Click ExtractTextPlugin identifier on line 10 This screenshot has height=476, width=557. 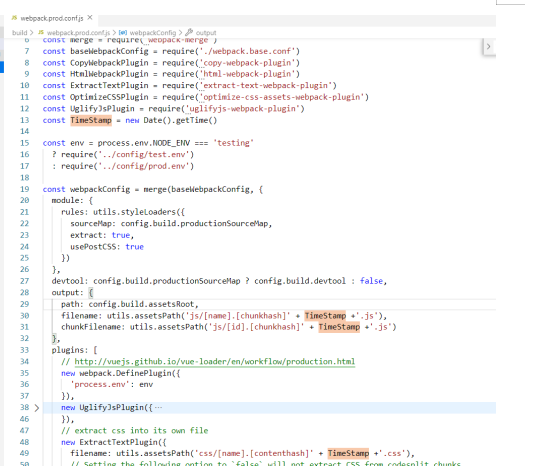[109, 86]
